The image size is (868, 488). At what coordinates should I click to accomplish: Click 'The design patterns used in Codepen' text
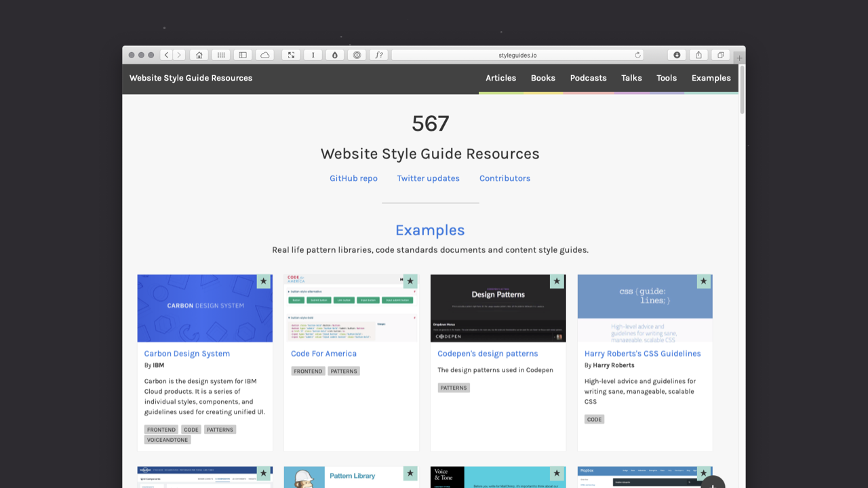click(x=495, y=370)
